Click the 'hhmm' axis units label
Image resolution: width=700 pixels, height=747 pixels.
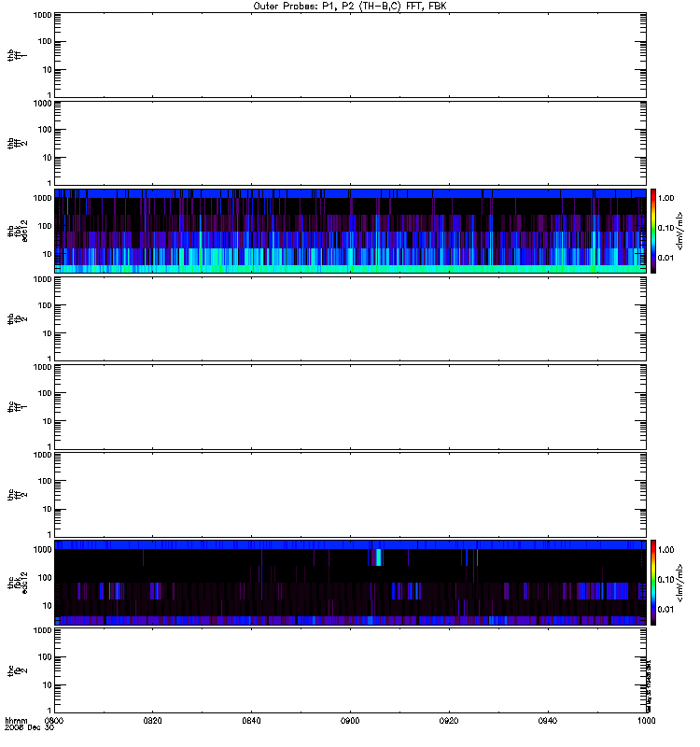(16, 720)
